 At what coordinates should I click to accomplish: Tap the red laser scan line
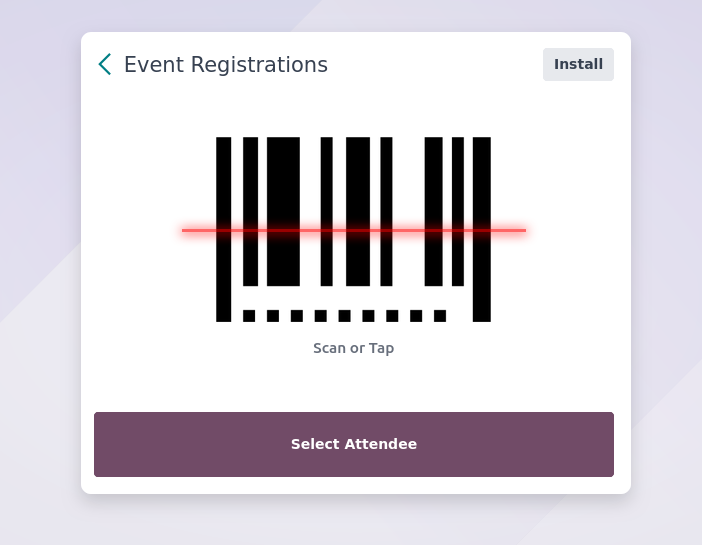coord(354,230)
